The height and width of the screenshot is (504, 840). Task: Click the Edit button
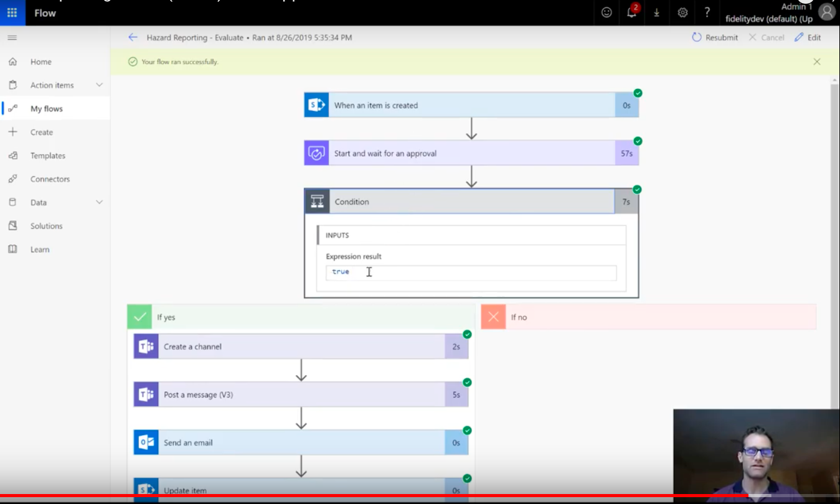(808, 37)
